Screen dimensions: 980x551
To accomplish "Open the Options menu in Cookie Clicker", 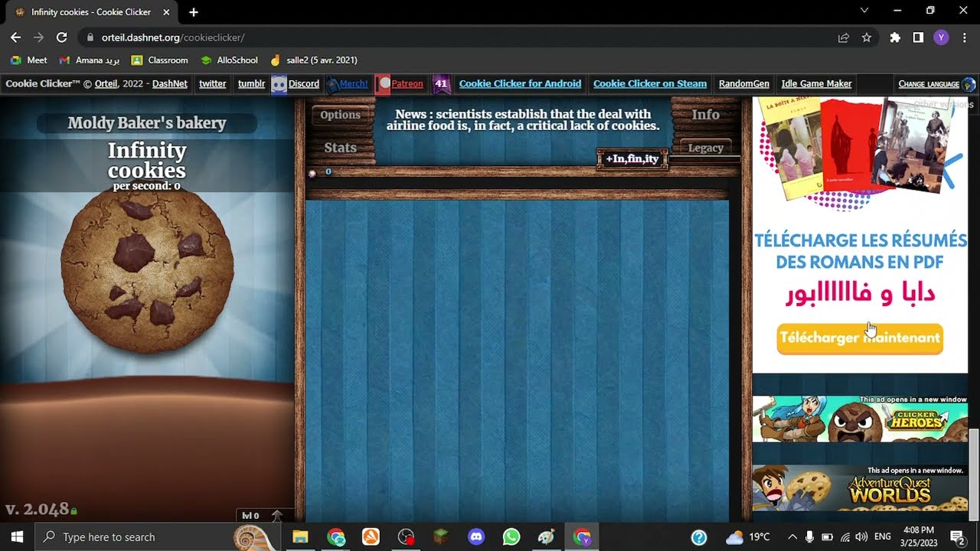I will pos(340,114).
